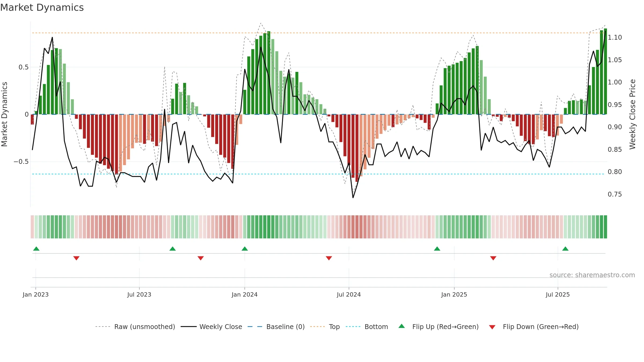
Task: Click the tallest green bar at the far right
Action: [x=605, y=71]
